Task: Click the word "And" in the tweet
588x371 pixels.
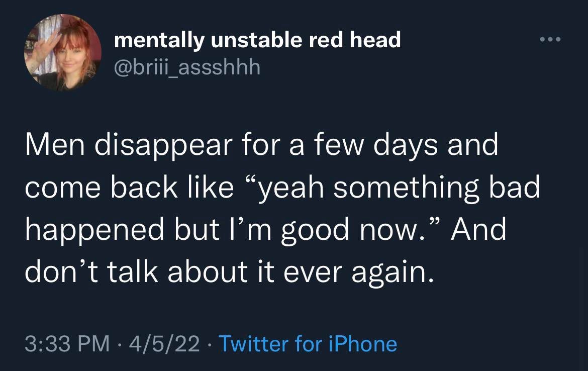Action: click(478, 229)
